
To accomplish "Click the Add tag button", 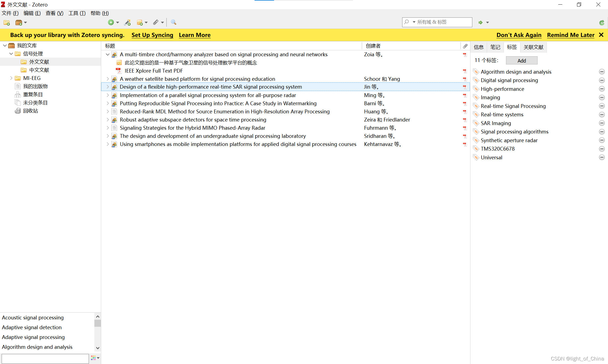I will [x=522, y=61].
